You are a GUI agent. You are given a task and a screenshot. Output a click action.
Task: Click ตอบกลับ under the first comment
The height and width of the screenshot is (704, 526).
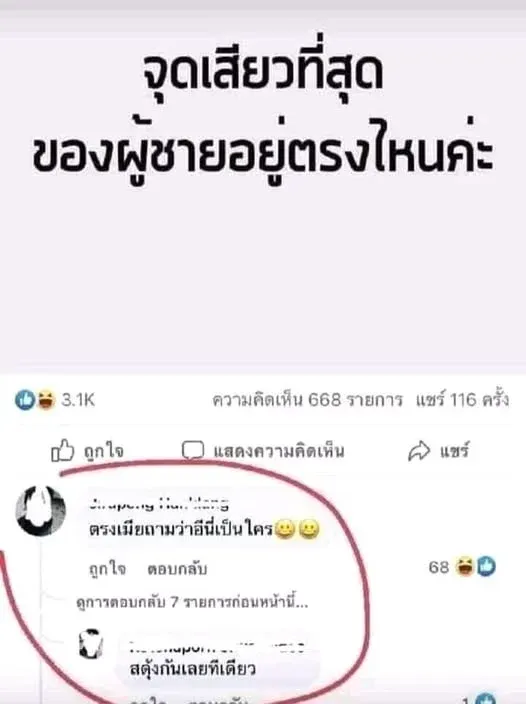pos(177,569)
